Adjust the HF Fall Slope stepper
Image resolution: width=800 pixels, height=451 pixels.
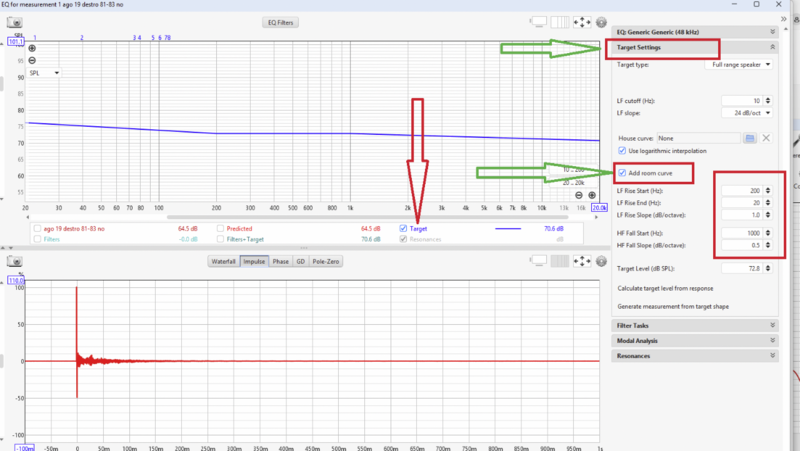point(768,245)
